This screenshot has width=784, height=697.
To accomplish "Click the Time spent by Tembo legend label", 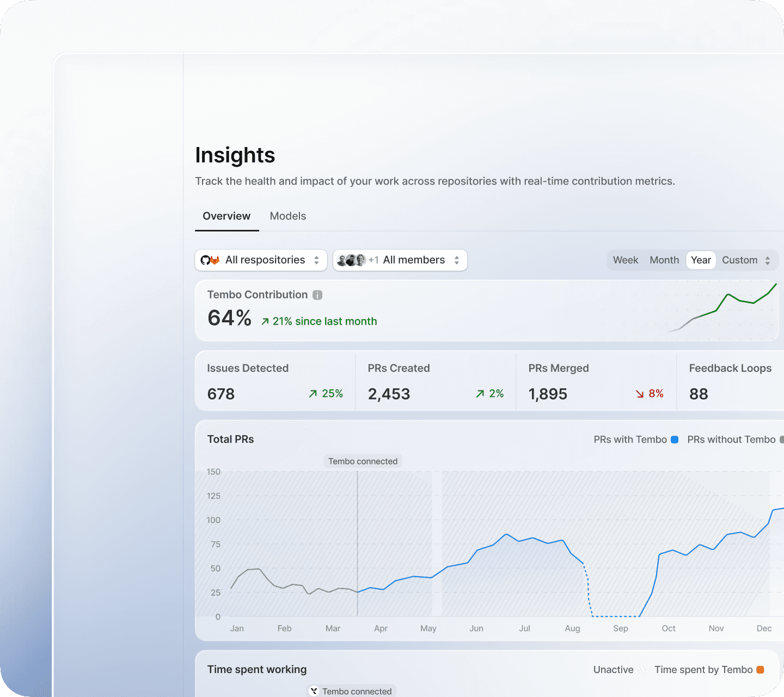I will [x=703, y=670].
